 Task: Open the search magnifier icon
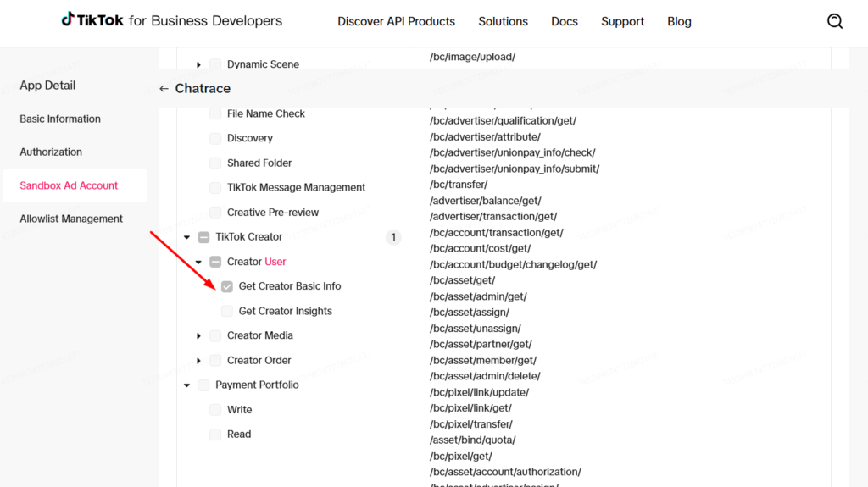tap(835, 21)
